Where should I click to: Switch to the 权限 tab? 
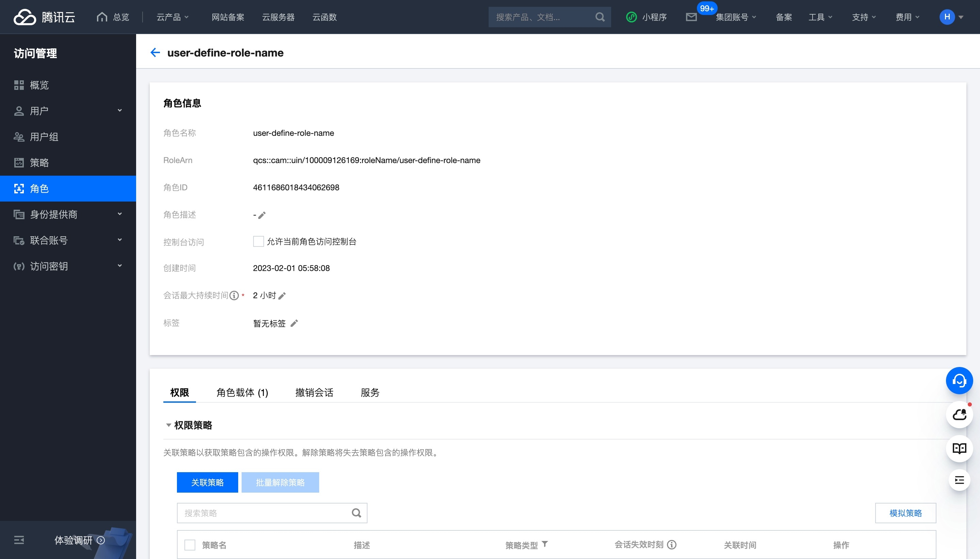180,393
